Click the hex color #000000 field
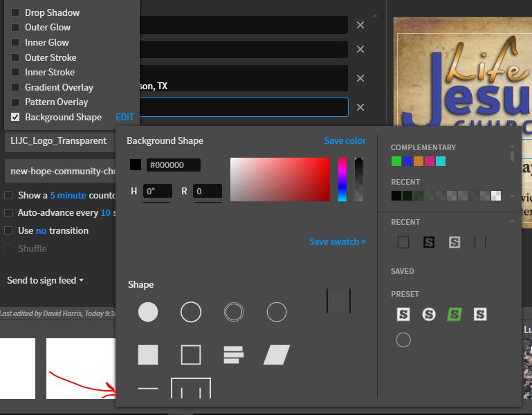Image resolution: width=532 pixels, height=415 pixels. (x=174, y=165)
